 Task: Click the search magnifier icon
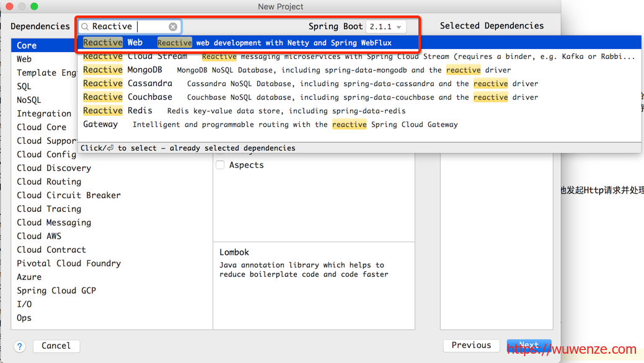point(85,27)
